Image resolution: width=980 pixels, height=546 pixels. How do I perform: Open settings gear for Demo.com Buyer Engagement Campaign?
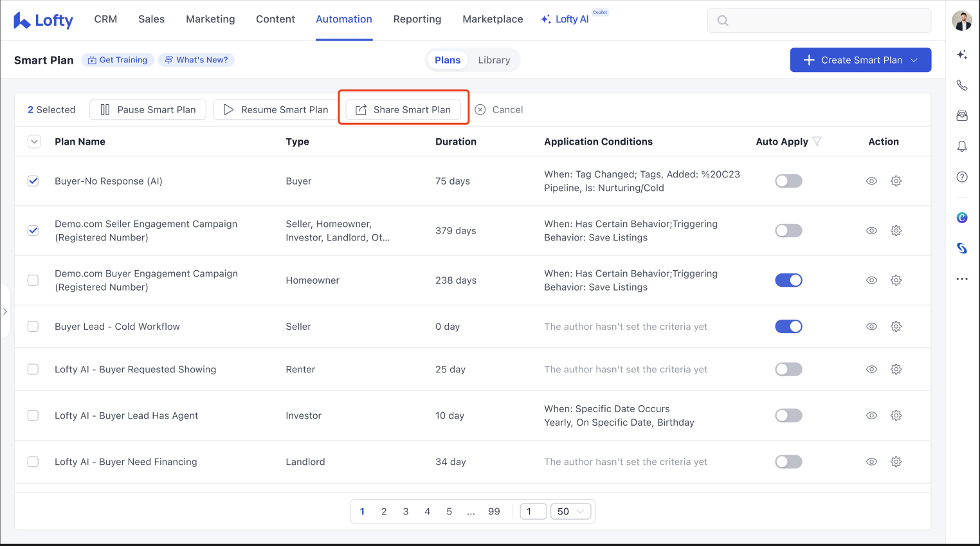click(x=896, y=280)
